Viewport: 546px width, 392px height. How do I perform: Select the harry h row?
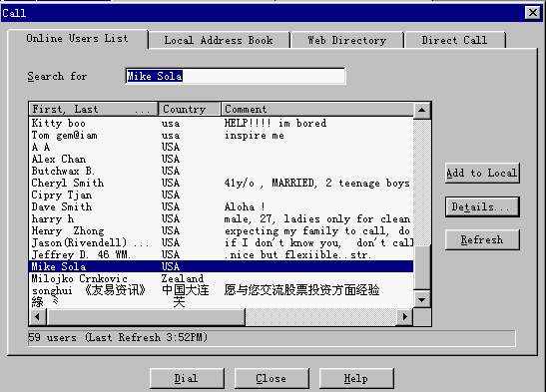click(x=222, y=218)
